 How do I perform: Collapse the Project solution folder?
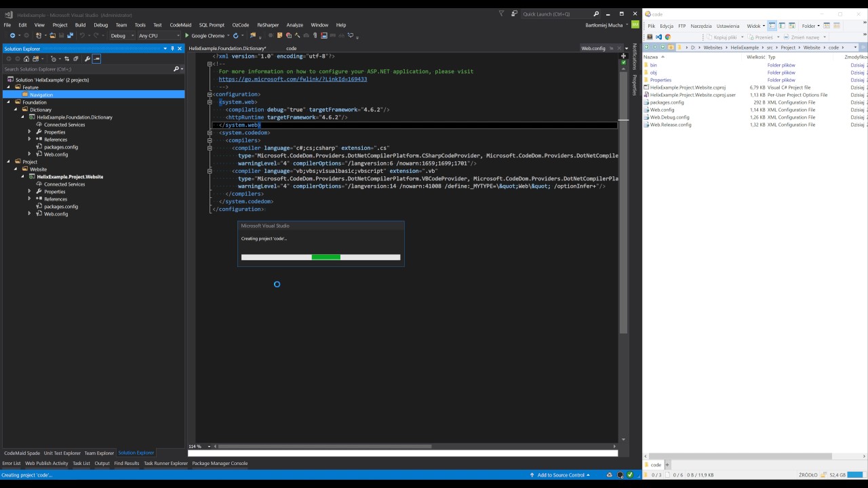tap(9, 162)
